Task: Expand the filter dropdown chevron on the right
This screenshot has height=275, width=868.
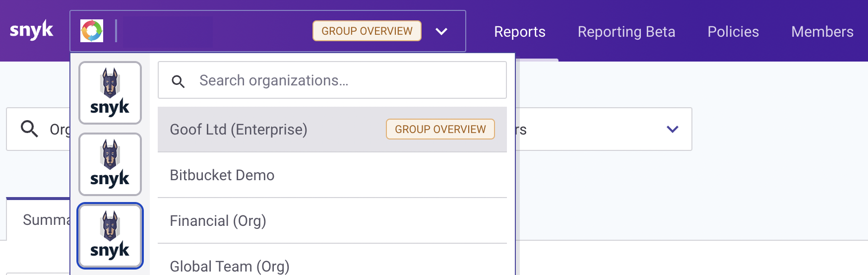Action: pos(673,129)
